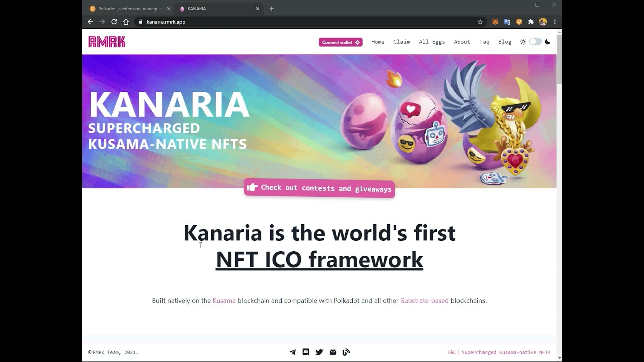Screen dimensions: 644x362
Task: Switch to the Polkadot-js extension tab
Action: (129, 9)
